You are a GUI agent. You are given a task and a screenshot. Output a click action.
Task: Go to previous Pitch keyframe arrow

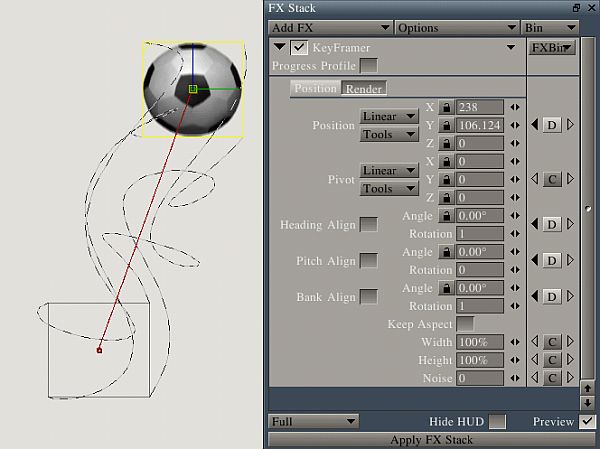(535, 260)
